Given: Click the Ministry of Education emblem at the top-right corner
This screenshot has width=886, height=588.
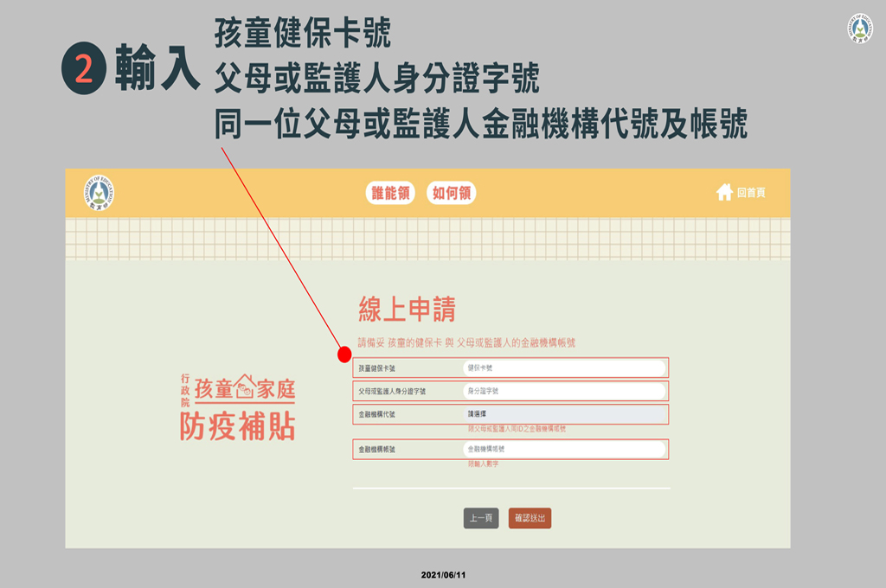Looking at the screenshot, I should pyautogui.click(x=859, y=28).
